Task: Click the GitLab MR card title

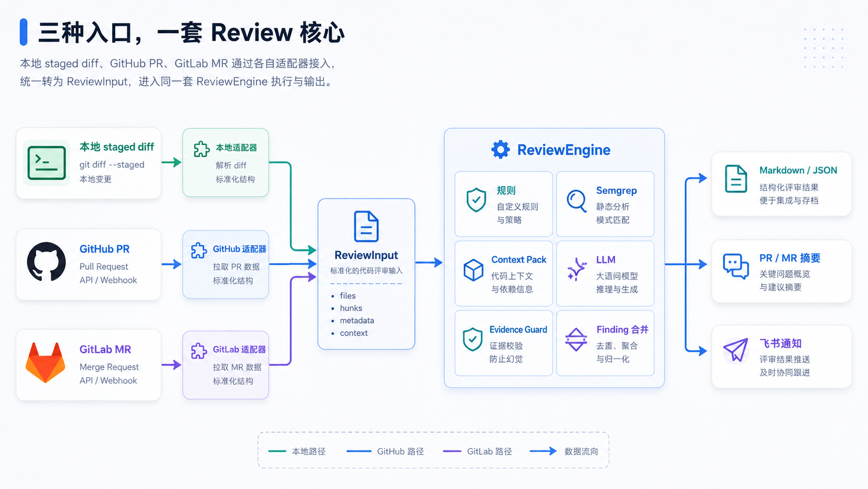Action: [x=105, y=349]
